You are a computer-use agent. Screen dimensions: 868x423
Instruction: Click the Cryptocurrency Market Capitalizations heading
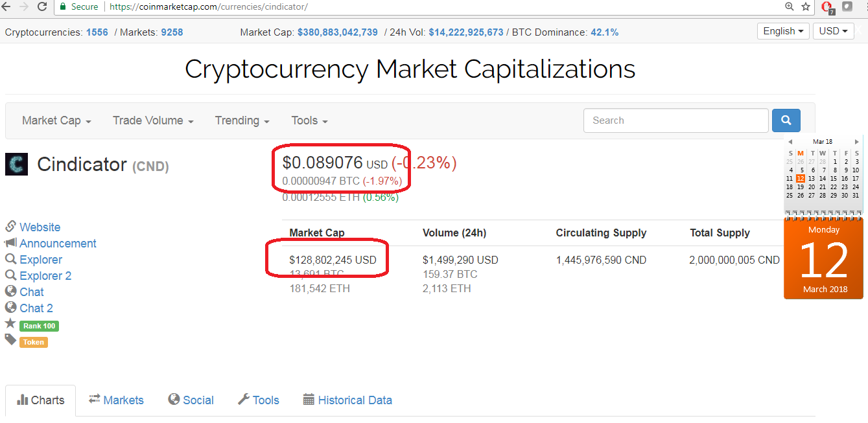click(410, 69)
